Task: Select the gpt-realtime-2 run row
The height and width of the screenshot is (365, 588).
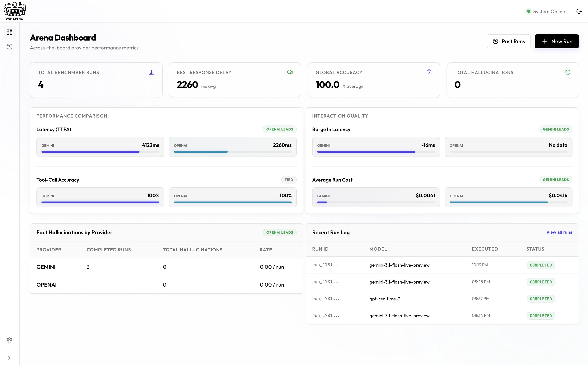Action: tap(442, 299)
